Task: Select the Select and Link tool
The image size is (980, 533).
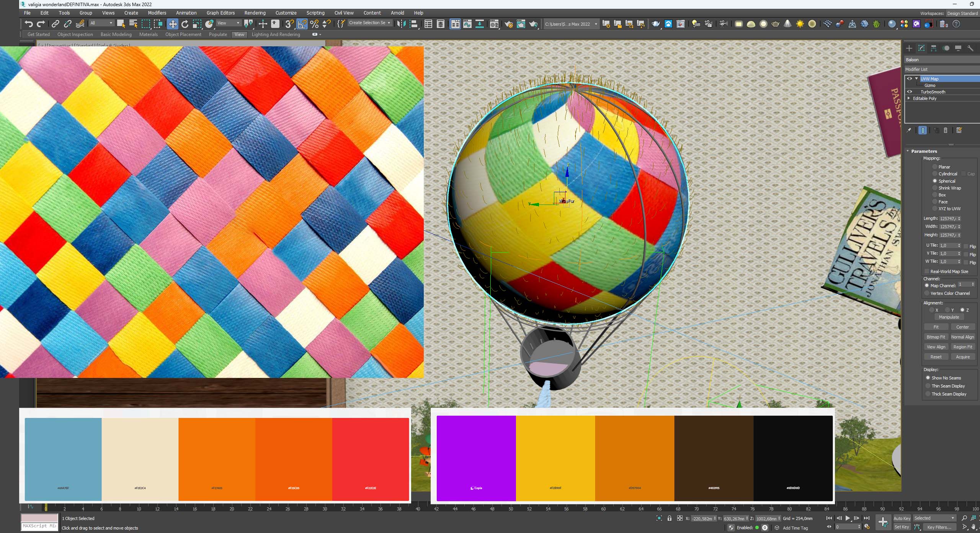Action: [x=56, y=24]
